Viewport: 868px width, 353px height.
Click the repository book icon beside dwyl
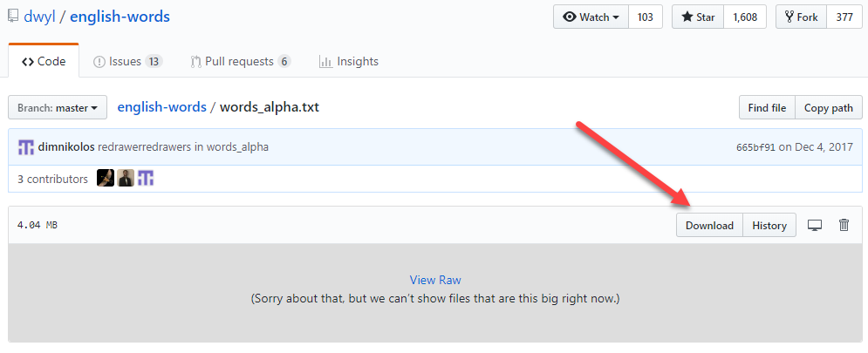(x=12, y=16)
